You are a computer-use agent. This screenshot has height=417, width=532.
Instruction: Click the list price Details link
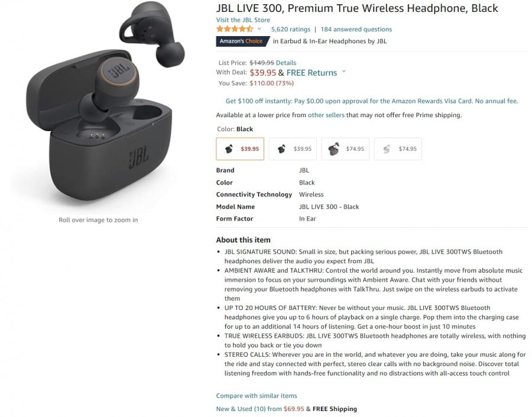286,63
